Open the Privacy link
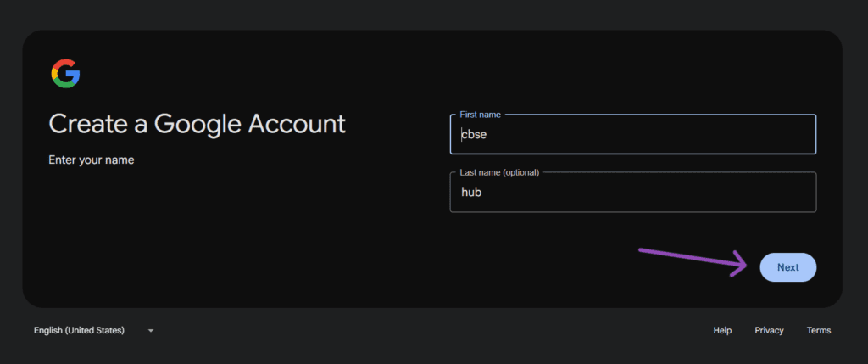This screenshot has width=868, height=364. tap(769, 330)
